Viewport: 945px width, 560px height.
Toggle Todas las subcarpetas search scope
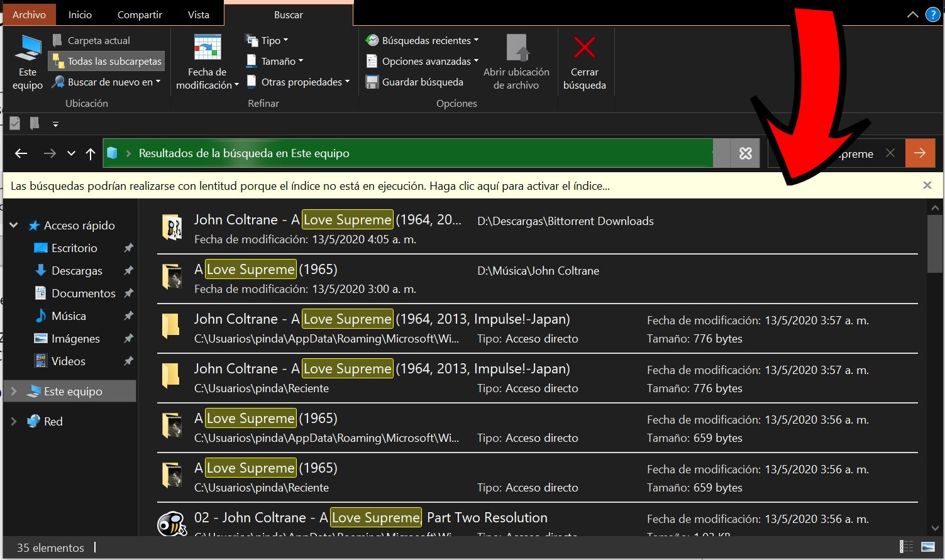[106, 61]
